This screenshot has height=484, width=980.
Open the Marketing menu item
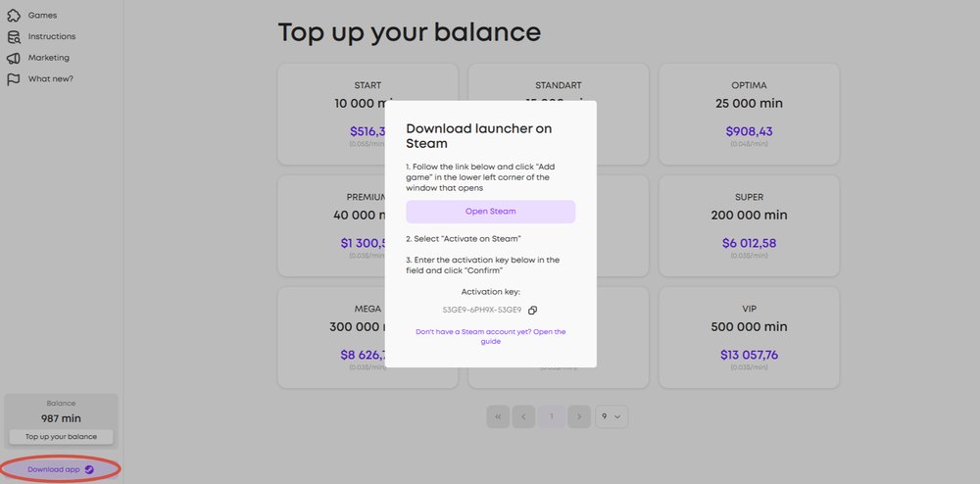(x=48, y=58)
